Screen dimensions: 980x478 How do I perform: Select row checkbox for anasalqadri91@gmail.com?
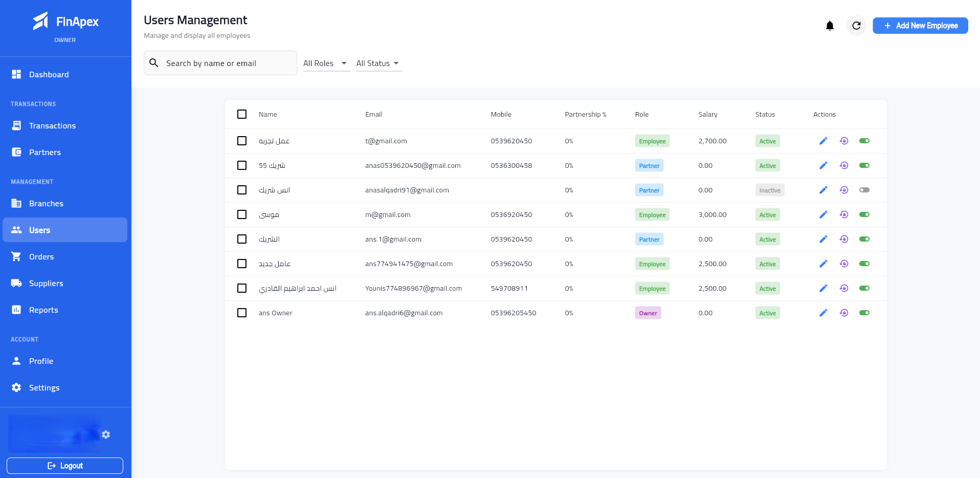click(x=242, y=190)
